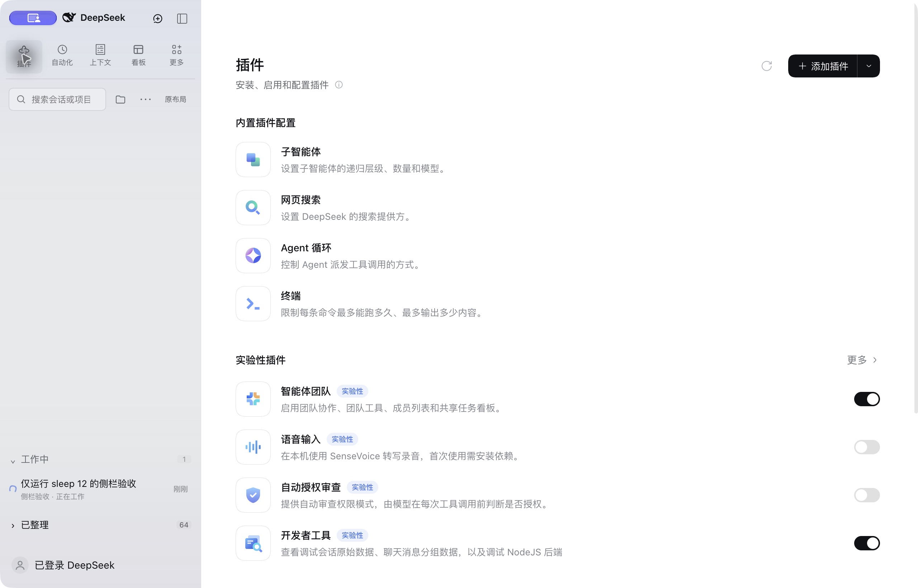
Task: Open the 网页搜索 magnifier icon
Action: click(253, 208)
